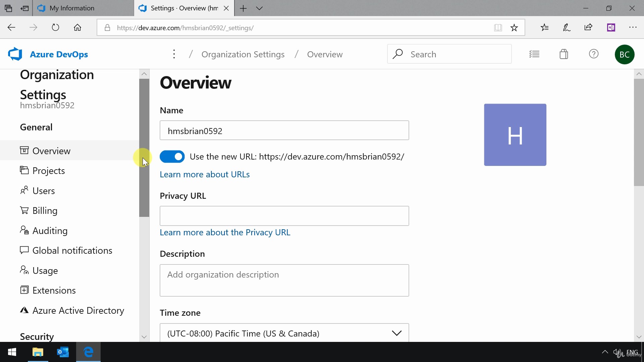The width and height of the screenshot is (644, 362).
Task: Click the Users icon in sidebar
Action: tap(24, 190)
